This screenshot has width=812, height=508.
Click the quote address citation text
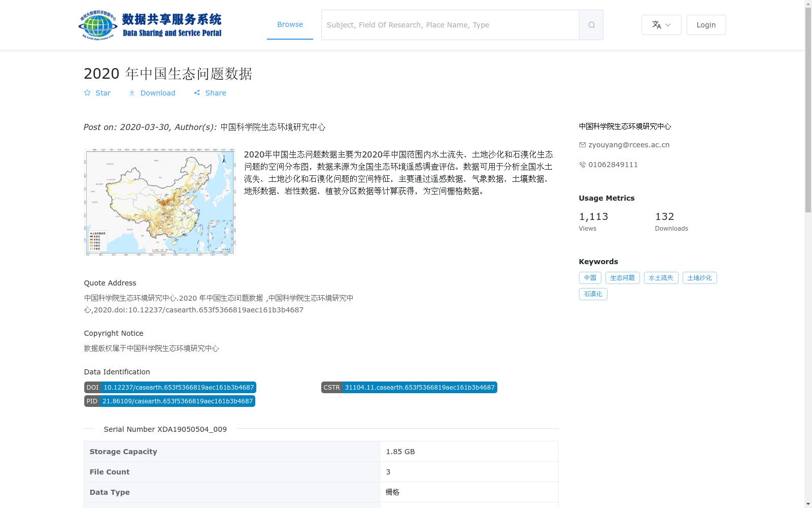[x=219, y=304]
